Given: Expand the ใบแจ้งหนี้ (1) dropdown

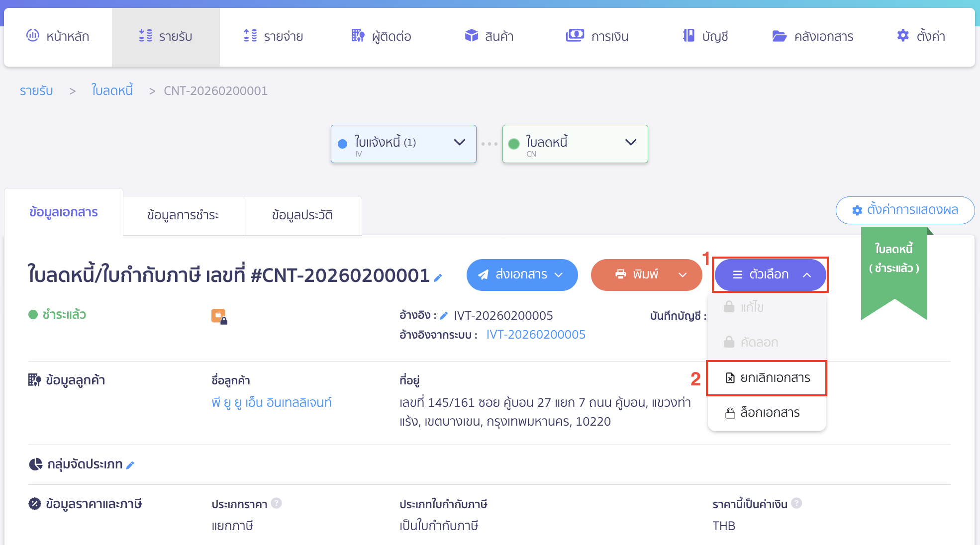Looking at the screenshot, I should pos(460,143).
